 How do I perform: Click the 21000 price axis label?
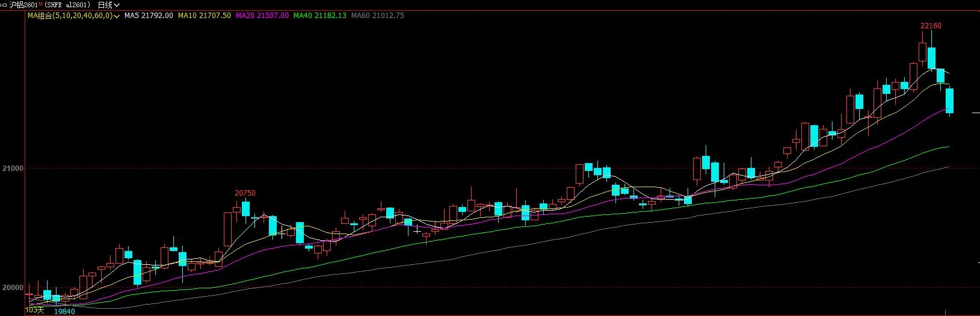point(13,169)
